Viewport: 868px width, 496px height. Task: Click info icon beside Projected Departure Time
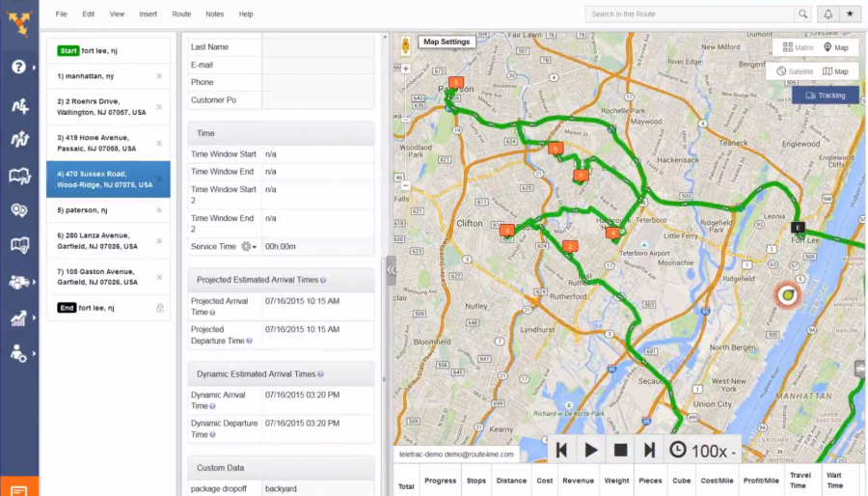249,341
